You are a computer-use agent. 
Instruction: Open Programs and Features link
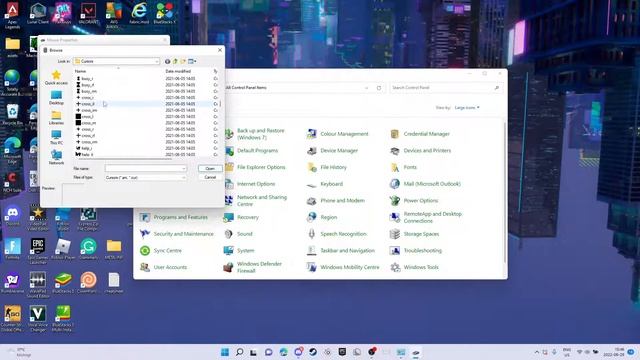pos(180,217)
